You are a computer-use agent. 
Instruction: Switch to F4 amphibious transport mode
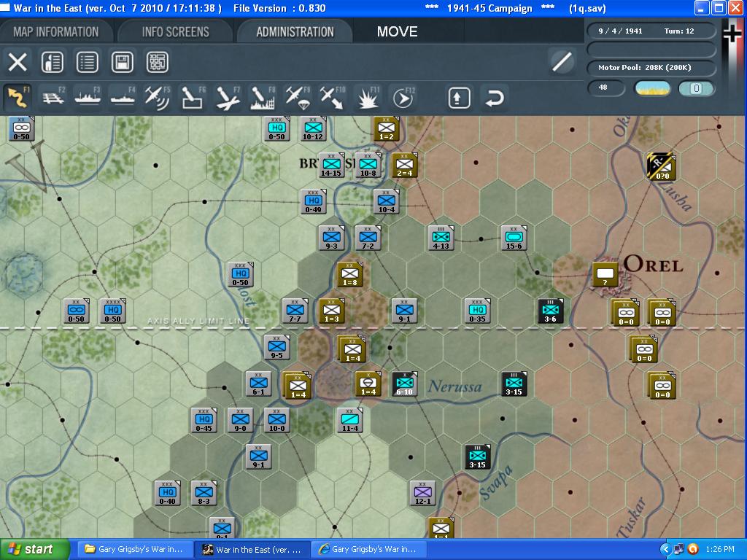tap(123, 98)
